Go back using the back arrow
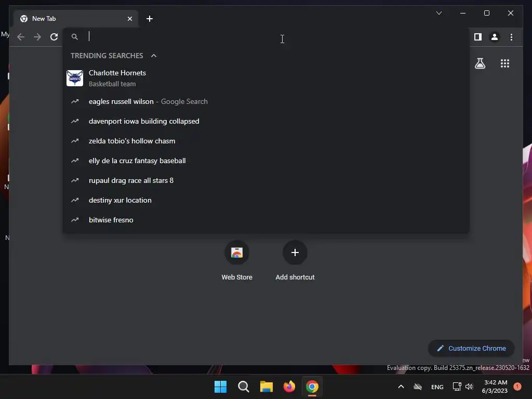The width and height of the screenshot is (532, 399). (21, 37)
